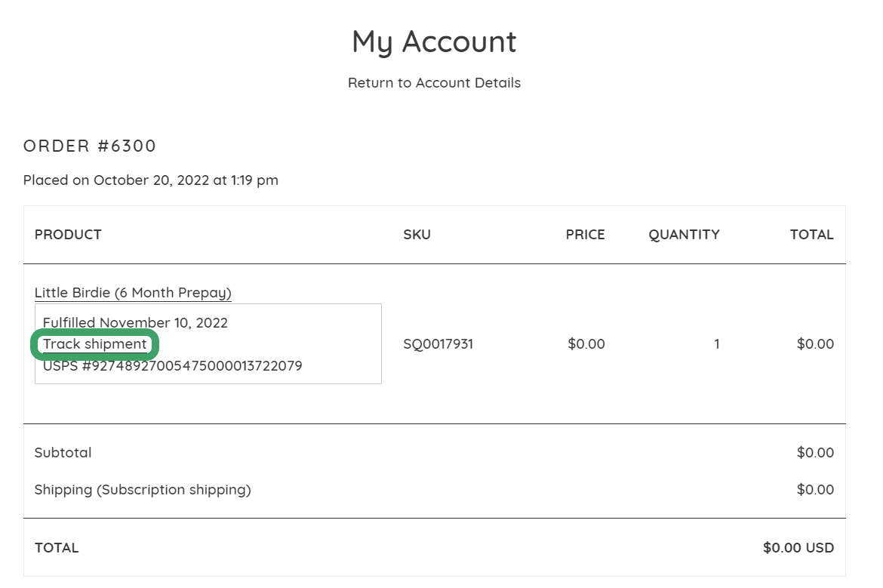Click the PRICE column header
Screen dimensions: 883x588
point(585,235)
